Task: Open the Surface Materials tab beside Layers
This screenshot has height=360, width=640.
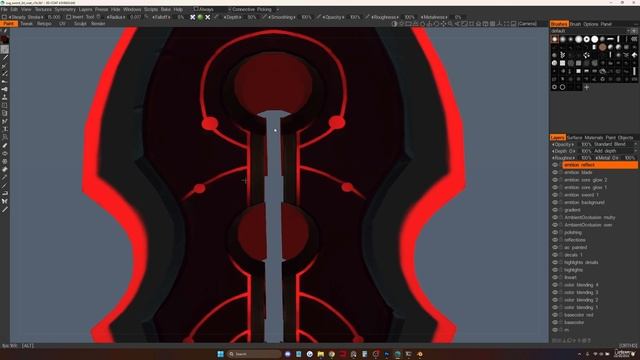Action: click(585, 138)
